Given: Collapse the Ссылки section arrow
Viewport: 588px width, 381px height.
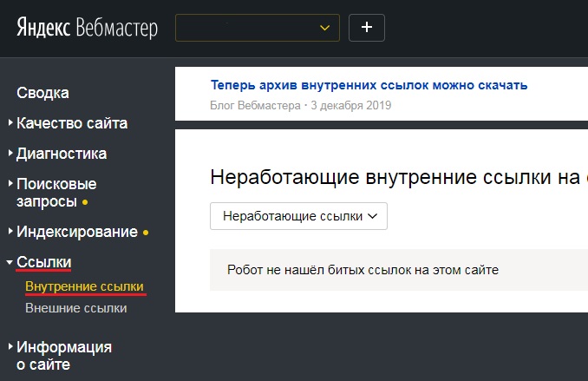Looking at the screenshot, I should (x=10, y=262).
